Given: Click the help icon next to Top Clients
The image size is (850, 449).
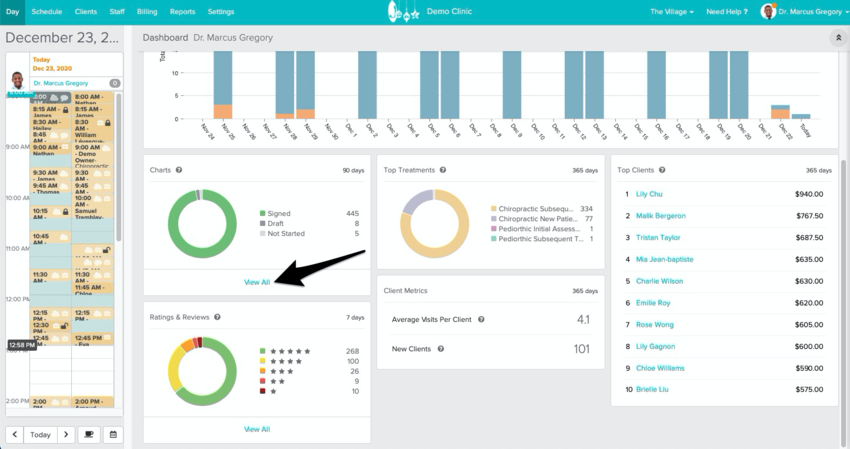Looking at the screenshot, I should coord(662,170).
